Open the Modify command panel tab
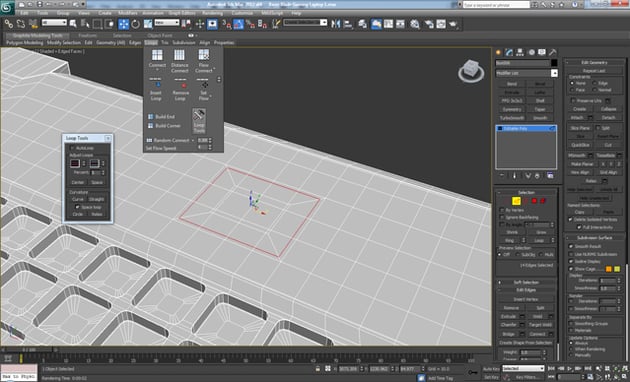630x382 pixels. (x=509, y=52)
